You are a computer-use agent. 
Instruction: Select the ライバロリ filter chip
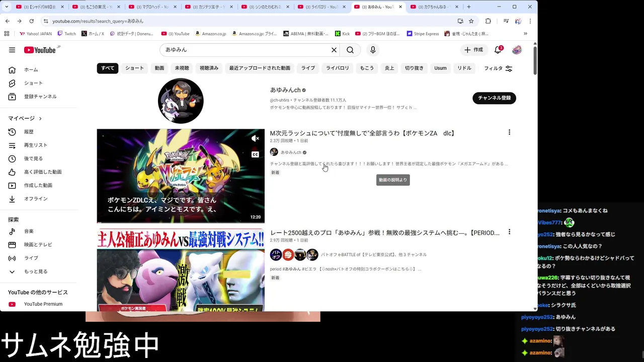pyautogui.click(x=338, y=68)
